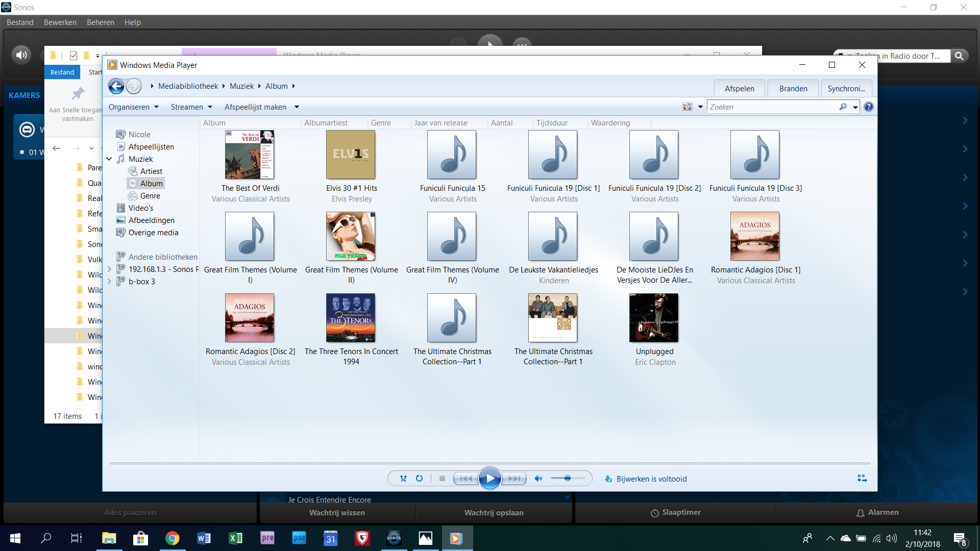Go to the previous track

pyautogui.click(x=465, y=479)
